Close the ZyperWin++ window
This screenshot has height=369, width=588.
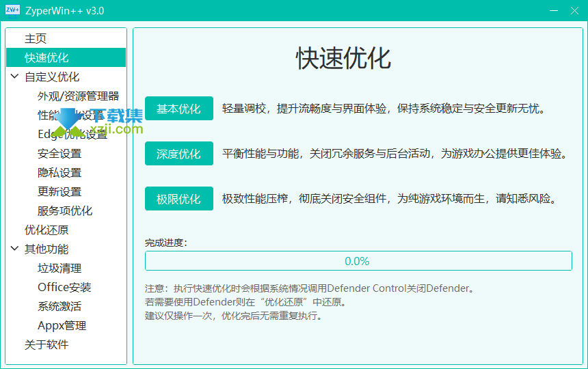574,10
